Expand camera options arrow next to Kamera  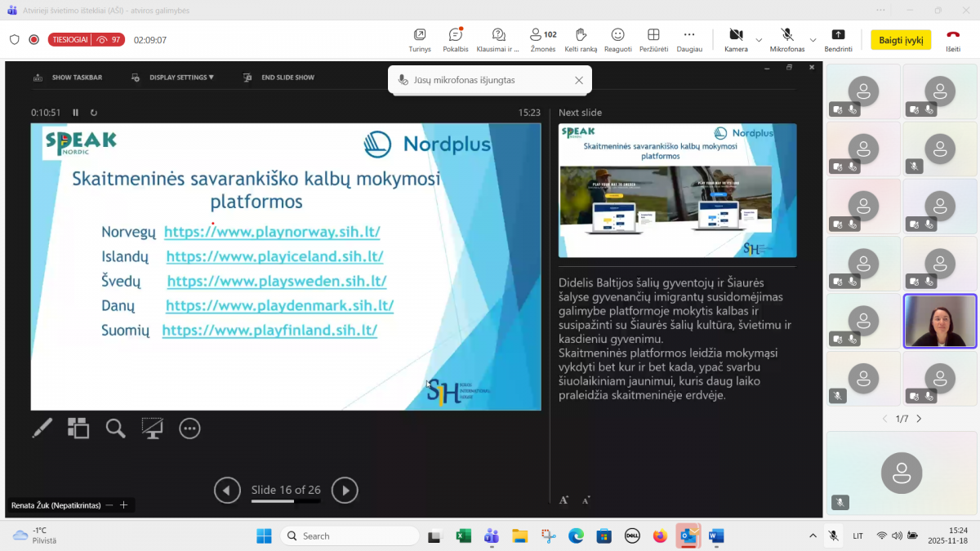(x=759, y=39)
